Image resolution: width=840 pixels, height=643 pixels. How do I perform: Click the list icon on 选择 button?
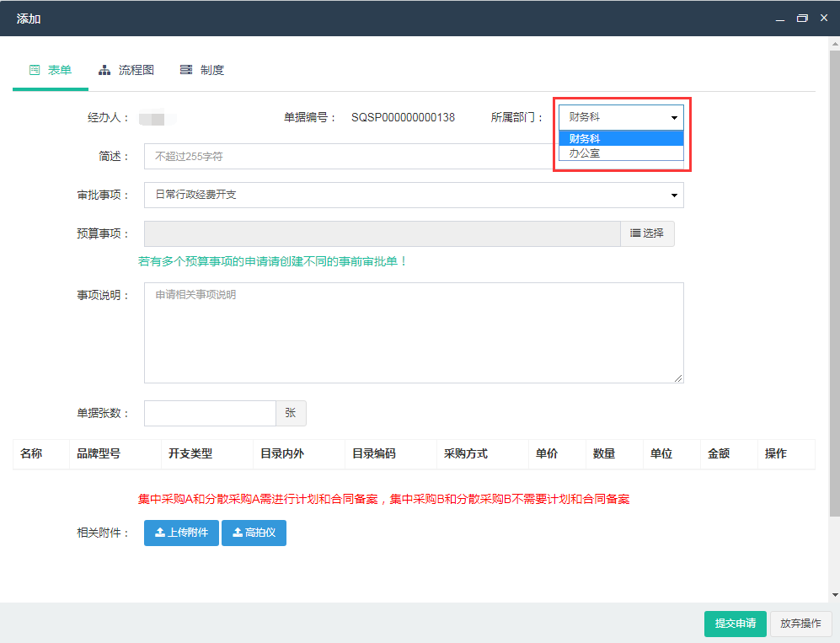tap(634, 233)
